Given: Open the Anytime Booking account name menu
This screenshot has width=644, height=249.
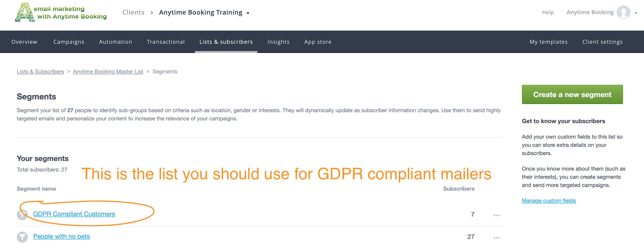Looking at the screenshot, I should [x=590, y=12].
